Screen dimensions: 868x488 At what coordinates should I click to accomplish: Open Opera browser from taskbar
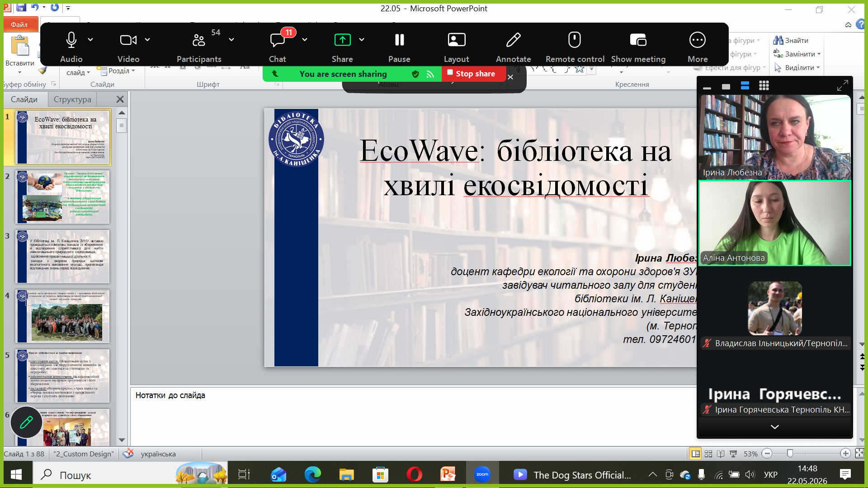click(x=414, y=474)
